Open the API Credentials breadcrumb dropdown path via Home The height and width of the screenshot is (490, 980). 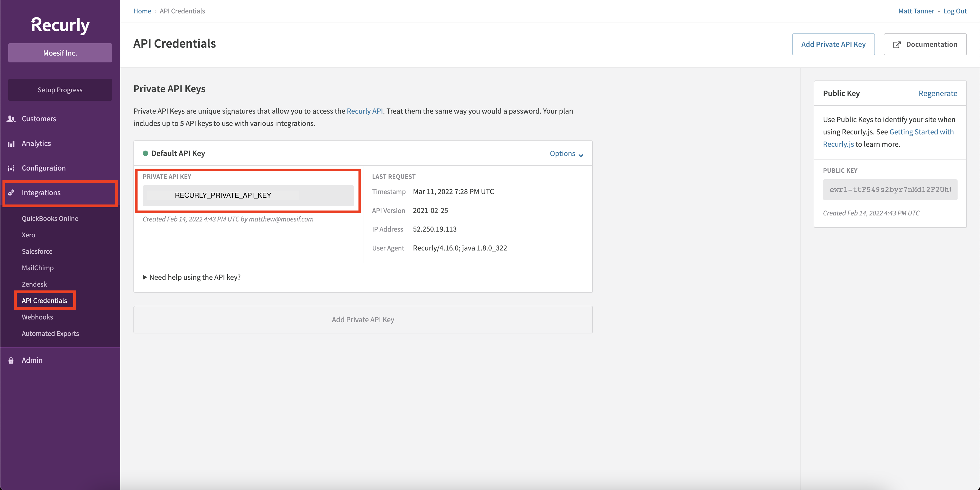(x=142, y=11)
